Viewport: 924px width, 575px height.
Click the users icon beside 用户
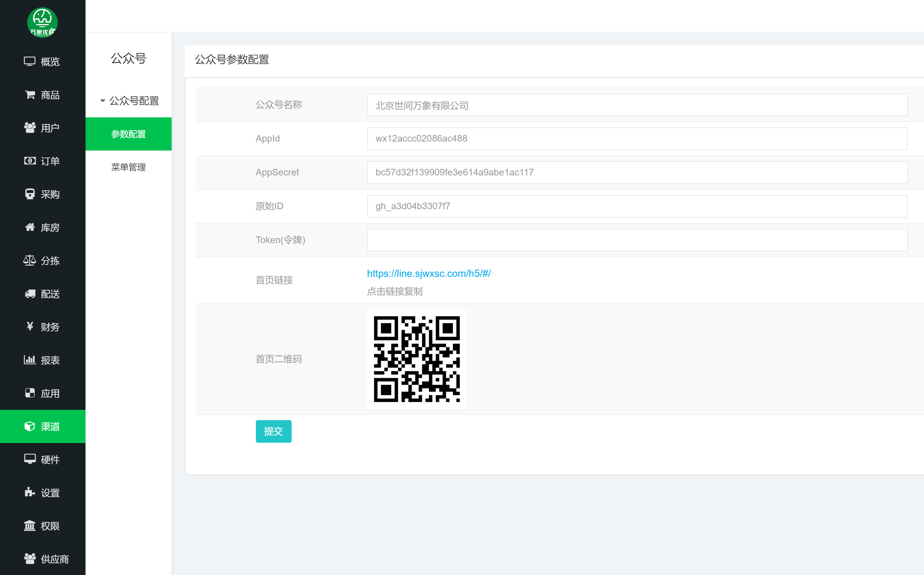click(29, 127)
